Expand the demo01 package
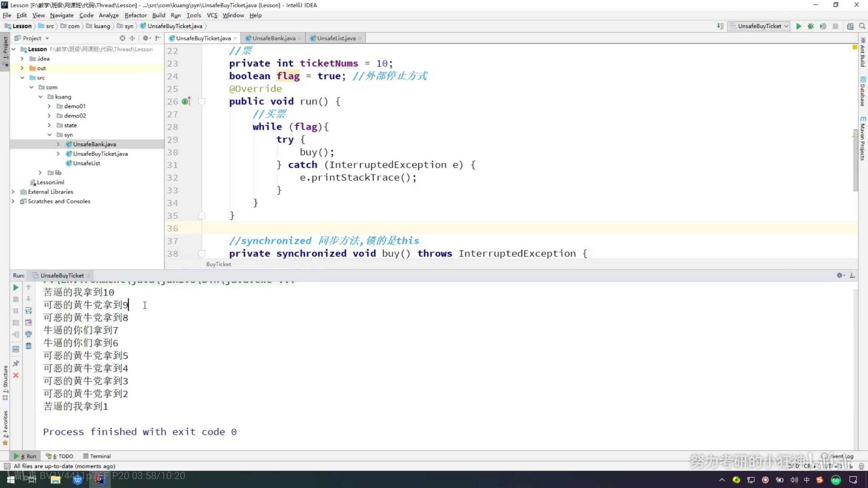This screenshot has width=868, height=488. coord(49,106)
